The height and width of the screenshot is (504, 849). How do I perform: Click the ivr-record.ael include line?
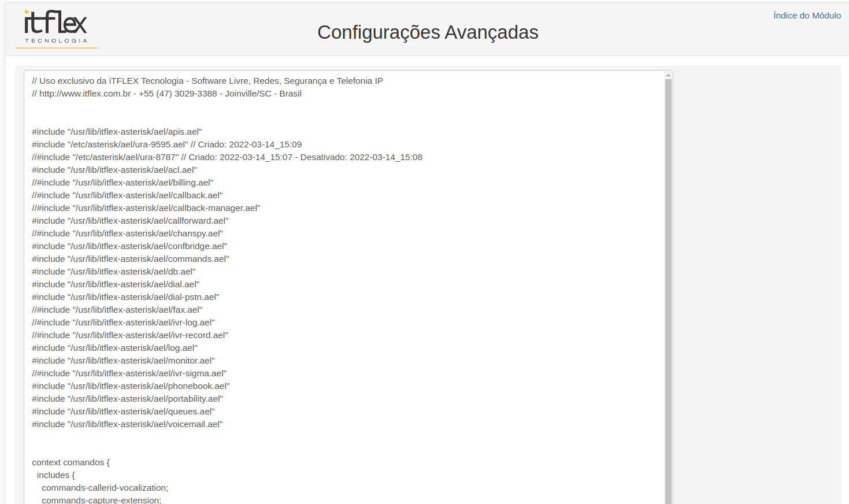130,335
